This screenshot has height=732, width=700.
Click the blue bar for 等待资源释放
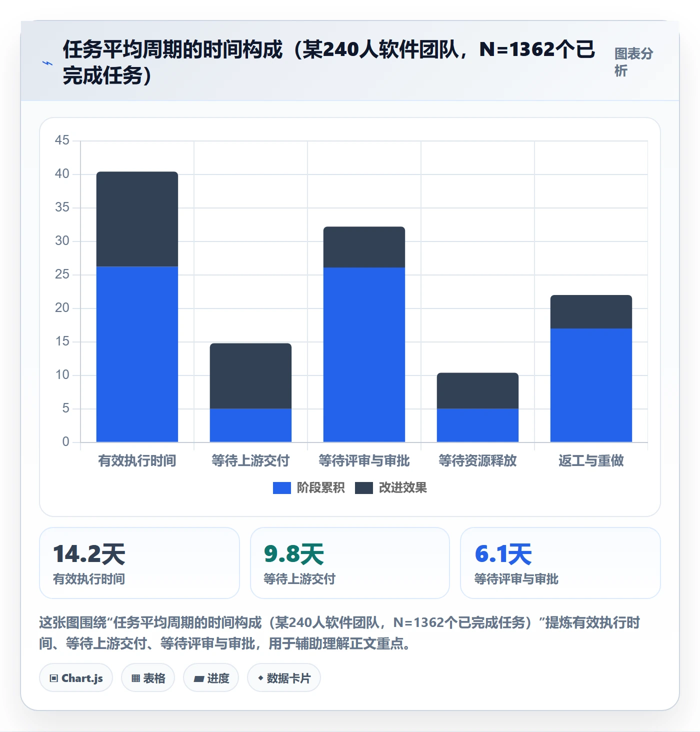477,425
